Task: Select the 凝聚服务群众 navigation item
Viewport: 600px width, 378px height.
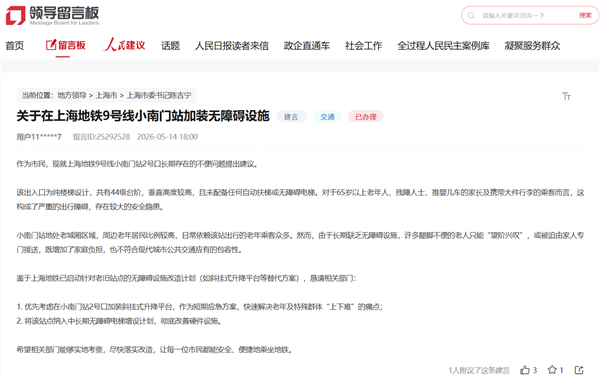Action: click(x=532, y=46)
